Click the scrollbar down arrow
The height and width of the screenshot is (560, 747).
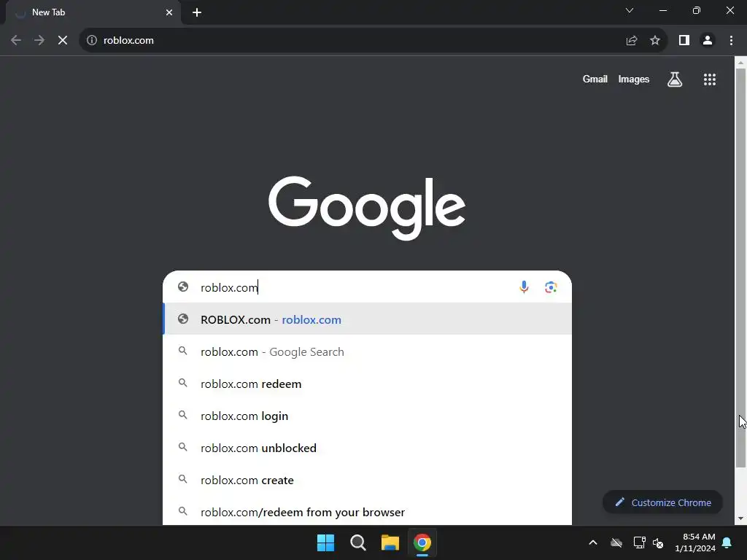click(740, 518)
